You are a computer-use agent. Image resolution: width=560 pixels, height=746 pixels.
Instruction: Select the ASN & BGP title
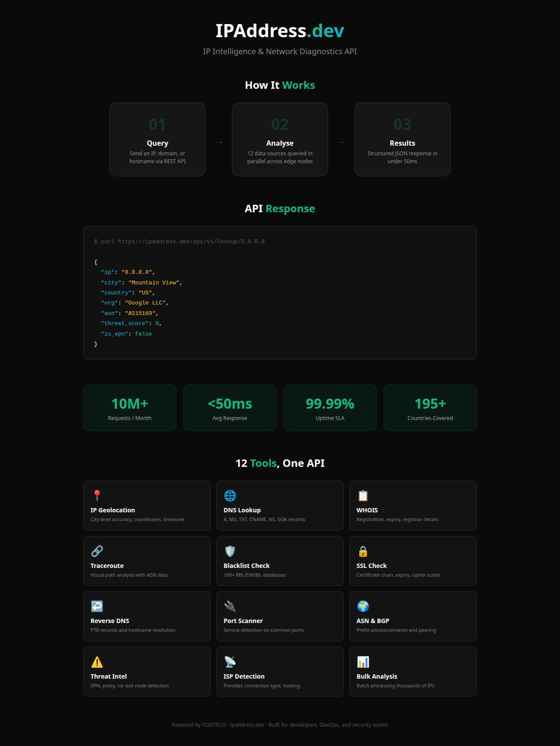373,621
